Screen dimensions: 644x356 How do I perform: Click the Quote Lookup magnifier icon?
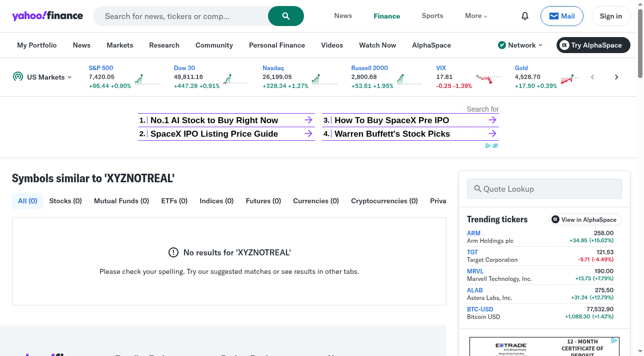click(477, 189)
